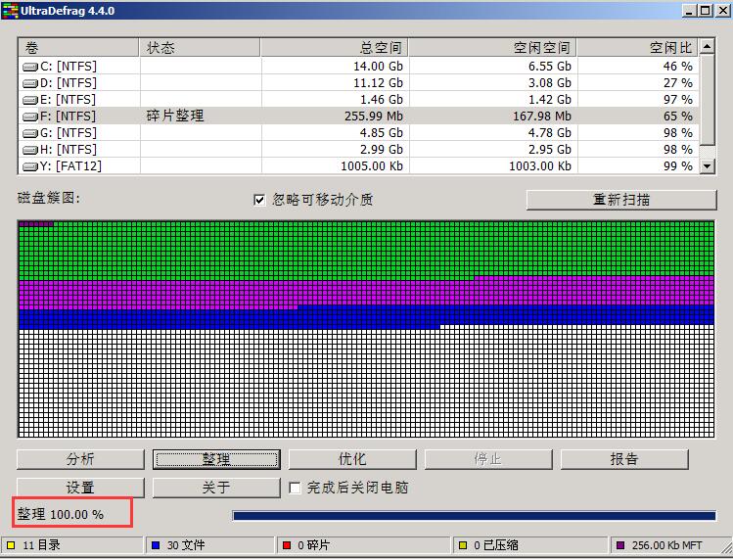
Task: Click the disabled 停止 button
Action: pos(488,459)
